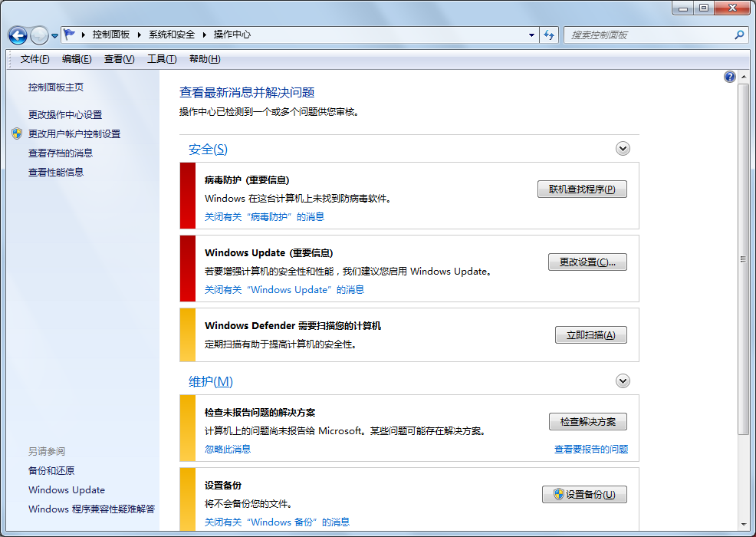The height and width of the screenshot is (537, 756).
Task: Click the search magnifier icon
Action: click(739, 35)
